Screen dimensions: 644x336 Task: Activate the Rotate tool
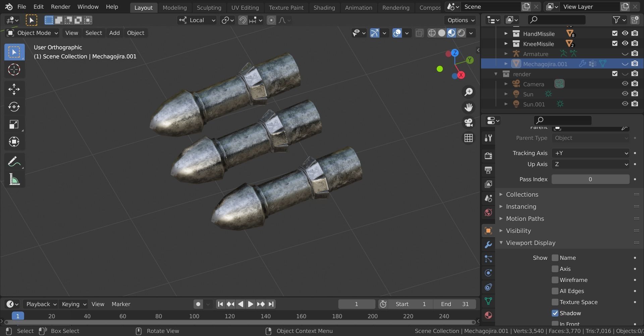14,107
